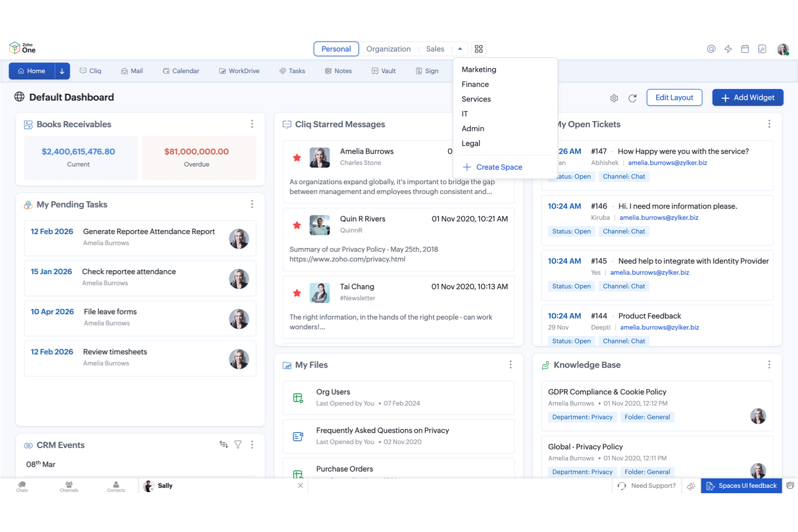
Task: Open Chats in the bottom bar
Action: (x=22, y=486)
